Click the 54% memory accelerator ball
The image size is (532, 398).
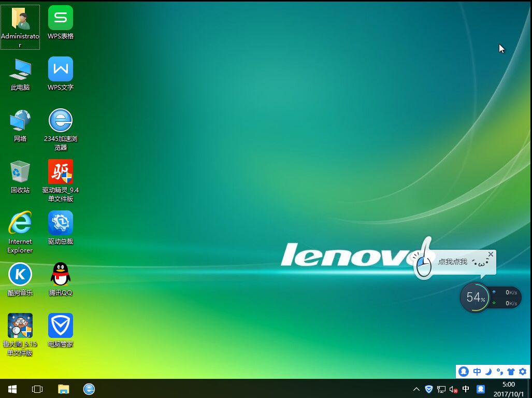475,297
